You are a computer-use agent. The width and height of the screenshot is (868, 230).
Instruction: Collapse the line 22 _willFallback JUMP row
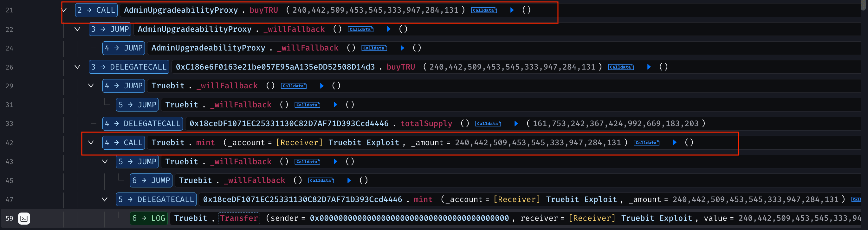tap(77, 29)
